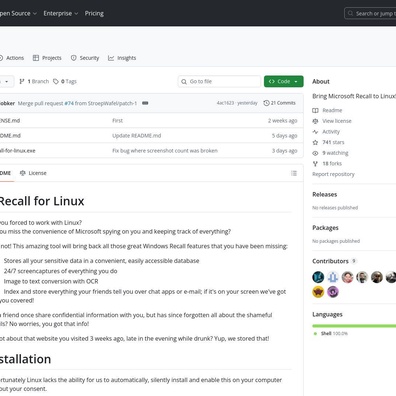The image size is (396, 396).
Task: Open the first contributor avatar, dark blue
Action: pos(318,277)
